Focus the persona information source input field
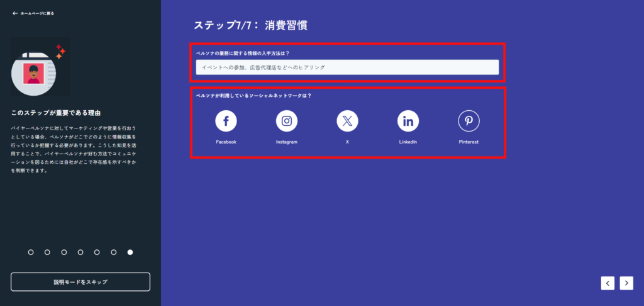 (x=347, y=67)
